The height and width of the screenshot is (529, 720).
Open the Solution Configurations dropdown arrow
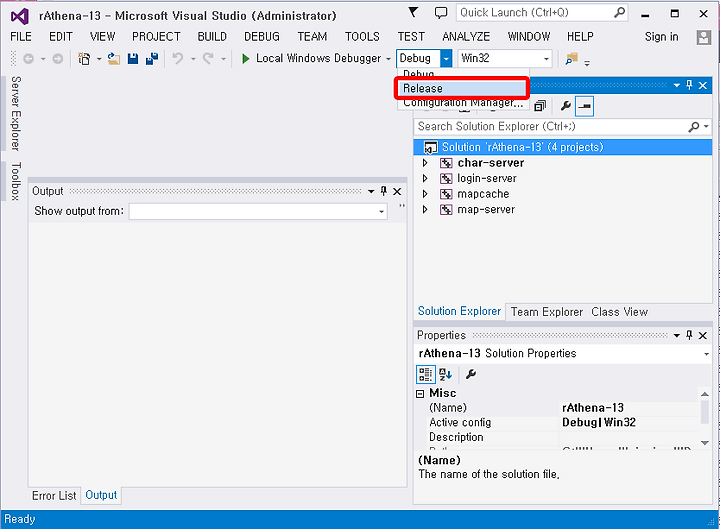tap(446, 59)
